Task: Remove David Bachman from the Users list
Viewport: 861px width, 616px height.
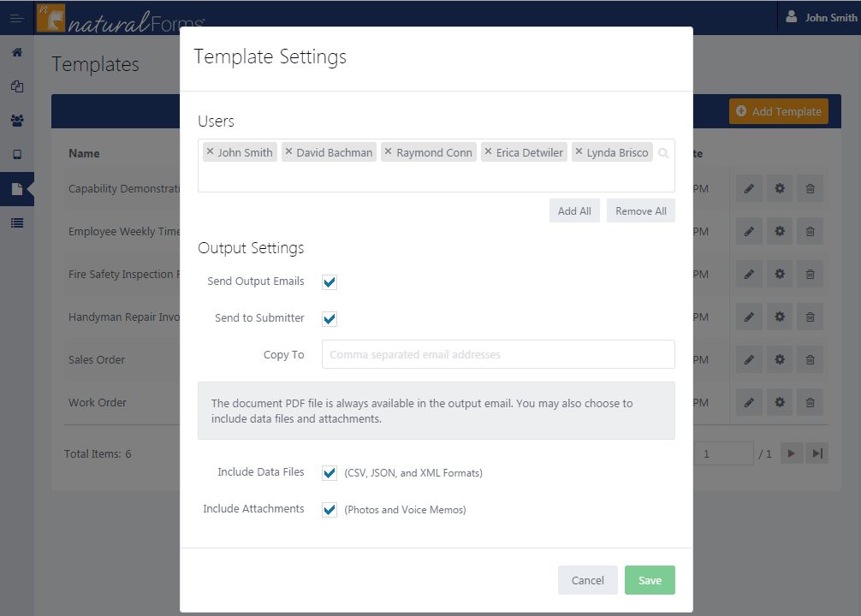Action: (x=289, y=151)
